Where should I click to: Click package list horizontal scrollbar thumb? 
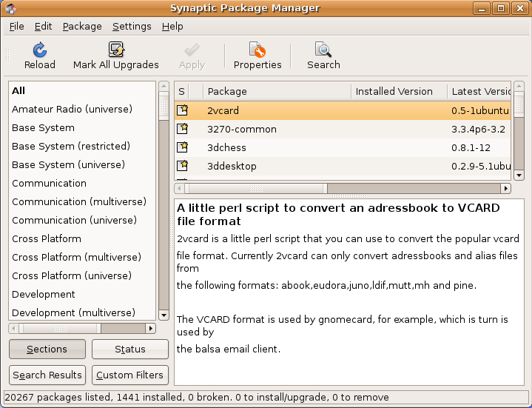pyautogui.click(x=256, y=188)
